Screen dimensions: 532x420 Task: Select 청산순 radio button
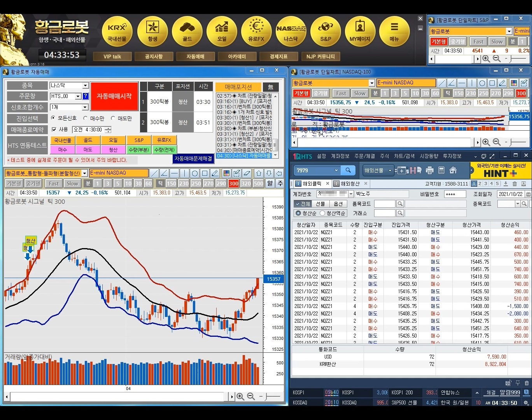tap(298, 213)
